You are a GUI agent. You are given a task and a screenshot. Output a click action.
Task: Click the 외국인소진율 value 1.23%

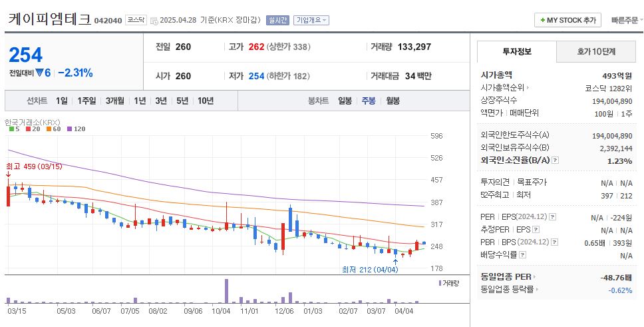click(x=620, y=161)
